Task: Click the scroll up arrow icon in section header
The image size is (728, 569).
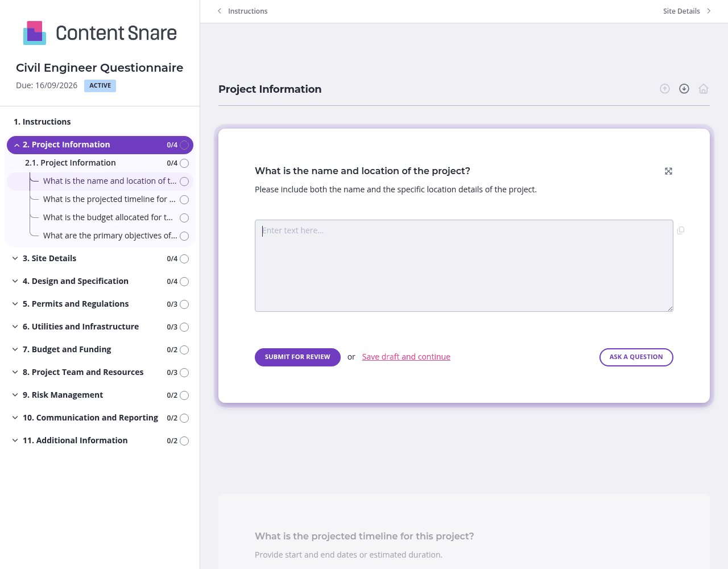Action: pyautogui.click(x=665, y=89)
